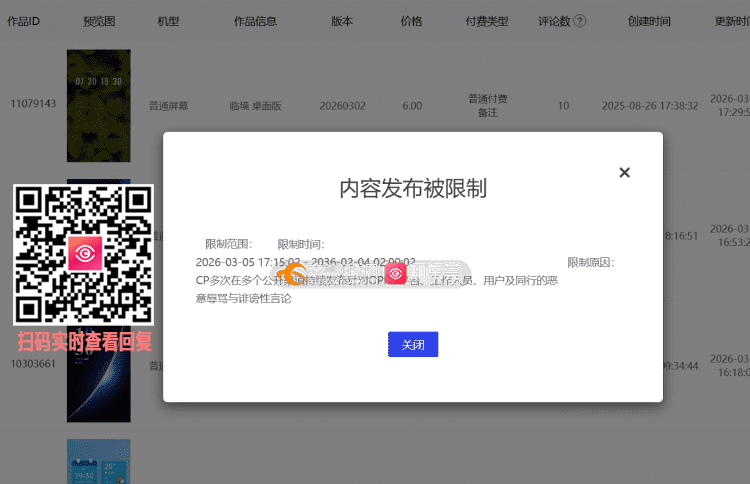Click the help icon beside 评论数
The width and height of the screenshot is (750, 484).
point(579,21)
